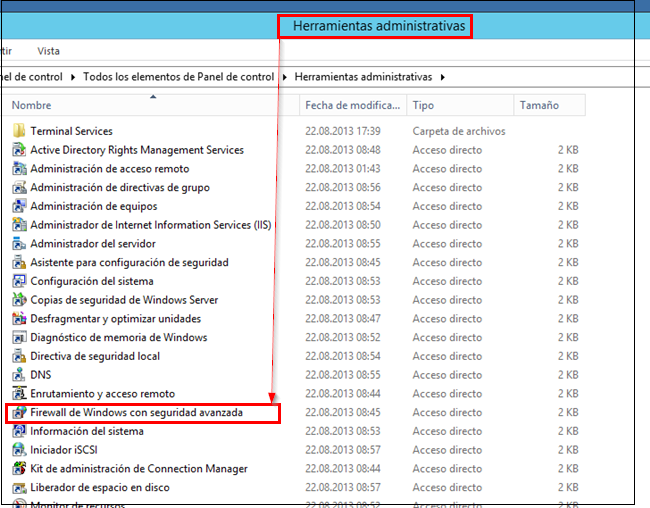Image resolution: width=650 pixels, height=508 pixels.
Task: Select Active Directory Rights Management Services name
Action: 137,150
